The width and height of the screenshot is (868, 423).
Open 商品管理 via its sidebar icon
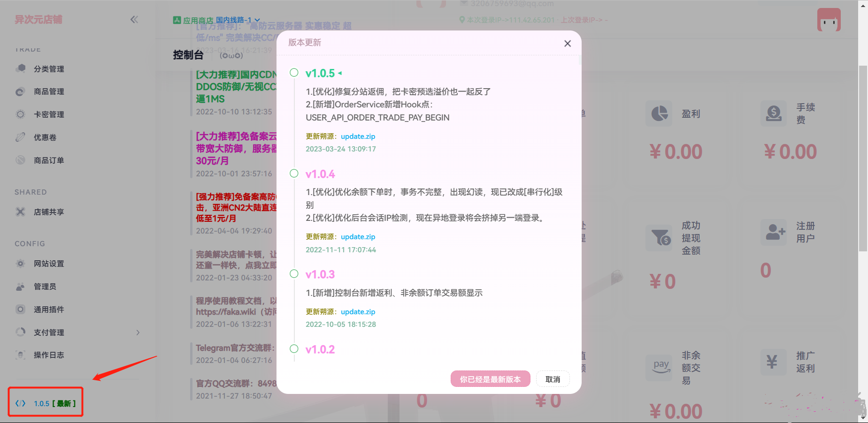21,91
